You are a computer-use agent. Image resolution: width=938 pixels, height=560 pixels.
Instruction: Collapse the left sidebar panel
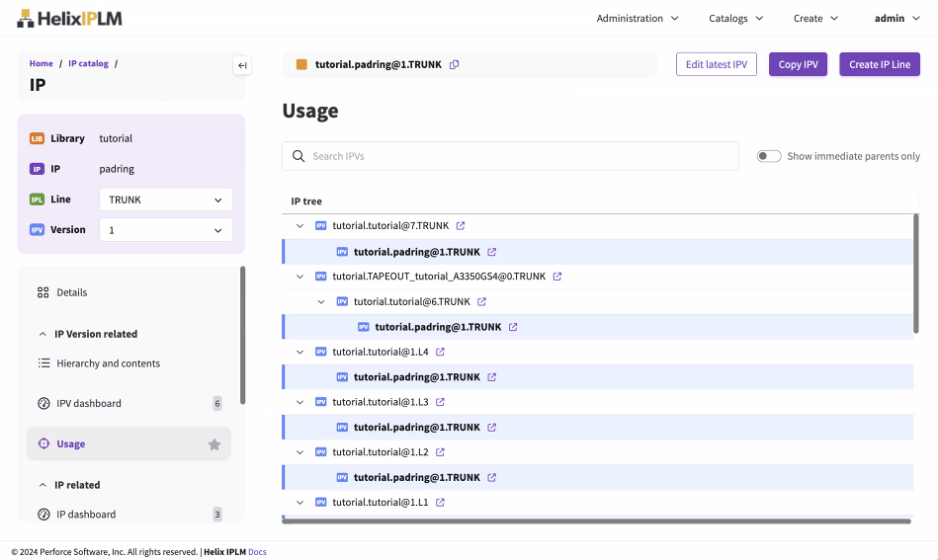pyautogui.click(x=242, y=65)
